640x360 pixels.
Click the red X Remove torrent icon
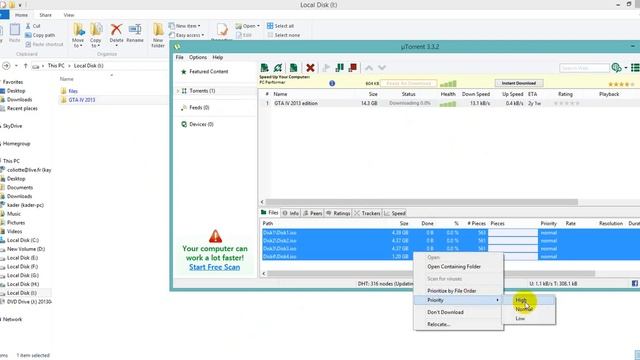pos(310,68)
